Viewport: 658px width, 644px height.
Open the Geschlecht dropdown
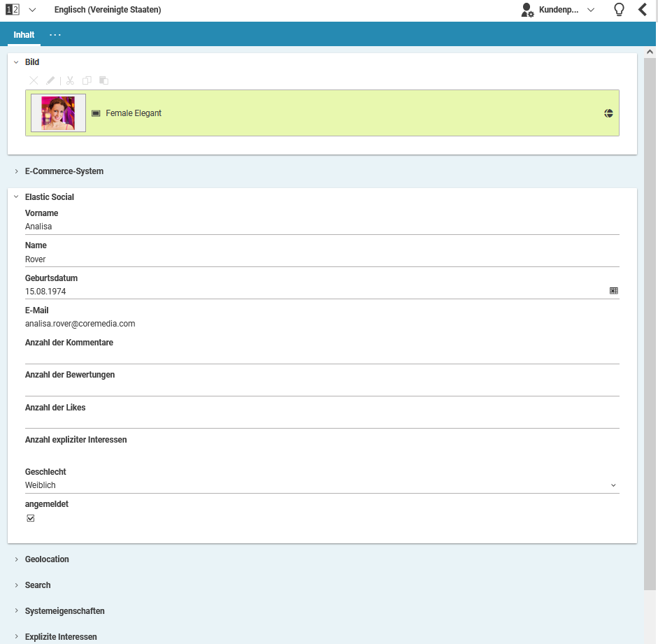pyautogui.click(x=613, y=485)
